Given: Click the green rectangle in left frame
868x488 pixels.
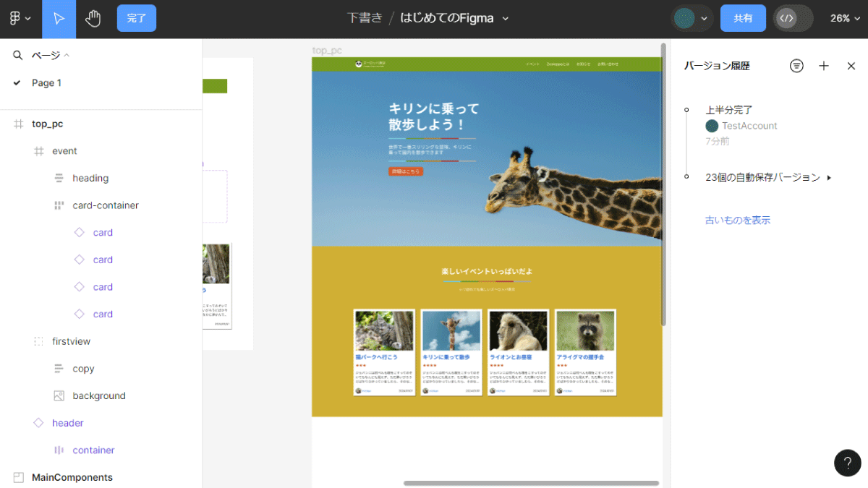Looking at the screenshot, I should point(215,86).
